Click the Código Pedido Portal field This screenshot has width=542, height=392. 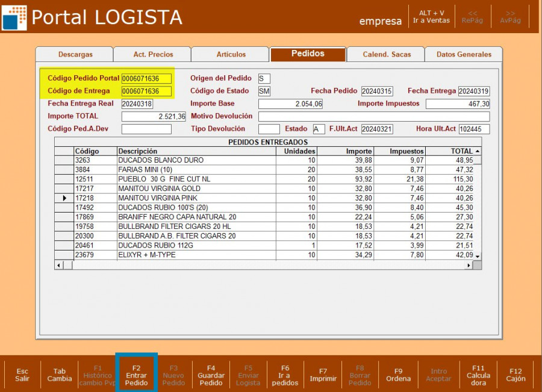click(146, 79)
